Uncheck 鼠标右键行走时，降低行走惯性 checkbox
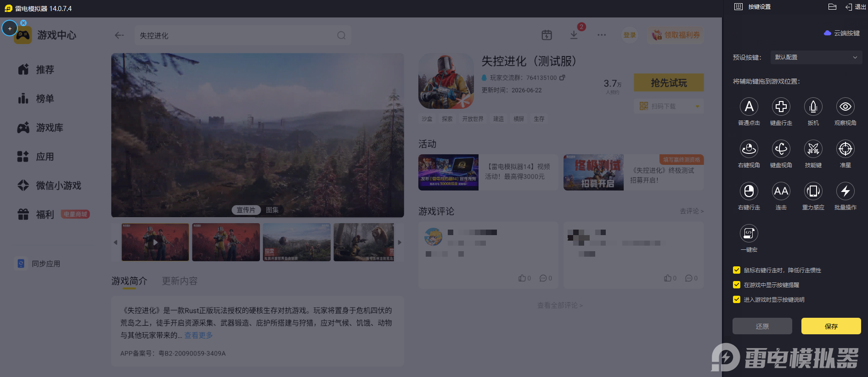This screenshot has width=868, height=377. pos(737,270)
